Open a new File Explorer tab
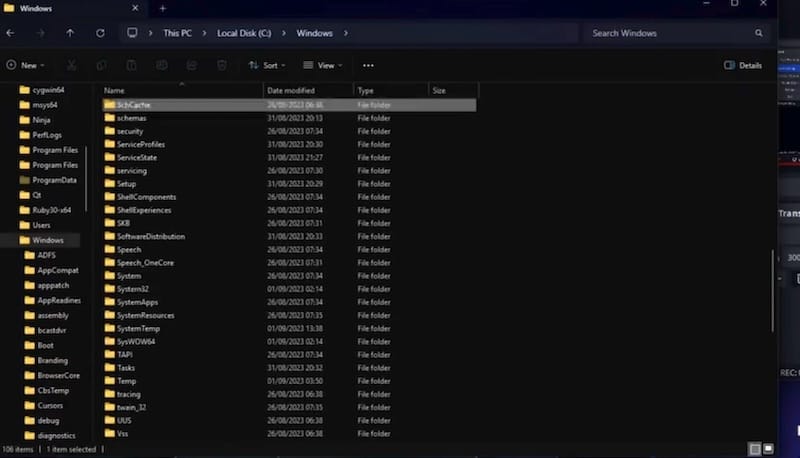Screen dimensions: 800x458 [x=163, y=8]
